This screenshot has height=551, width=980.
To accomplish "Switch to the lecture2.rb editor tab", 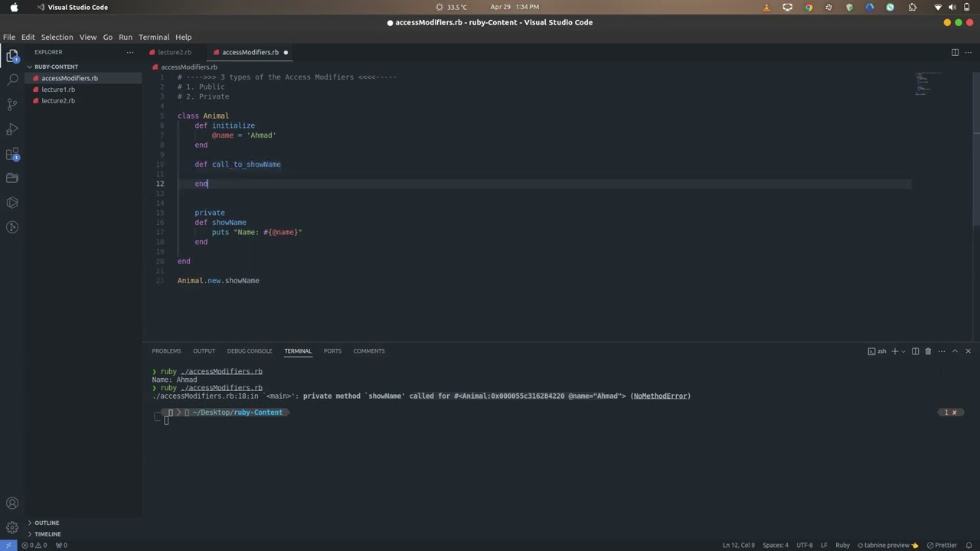I will (174, 52).
